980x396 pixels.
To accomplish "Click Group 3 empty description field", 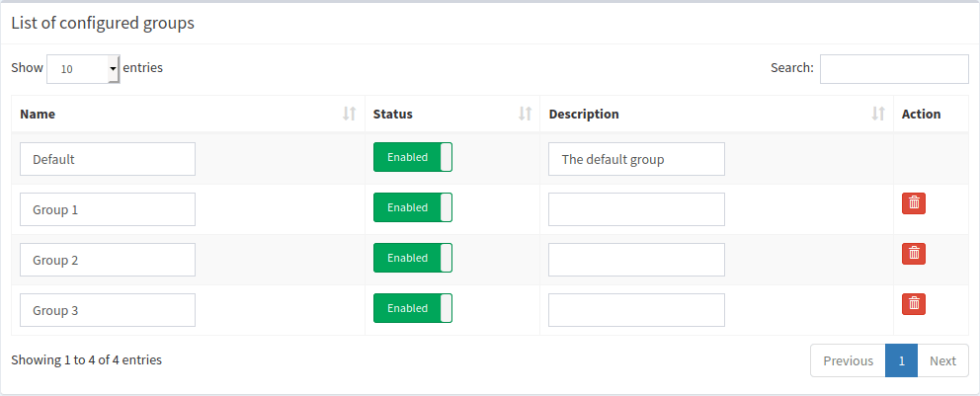I will (636, 310).
